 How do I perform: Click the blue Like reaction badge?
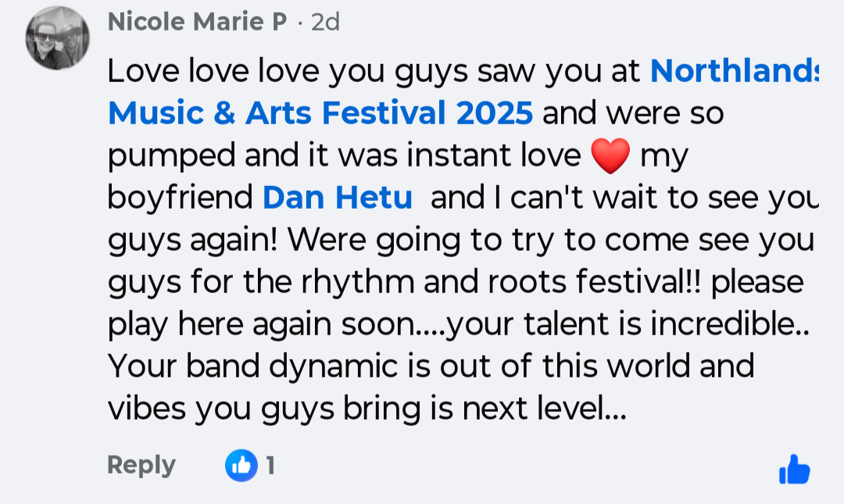coord(241,466)
